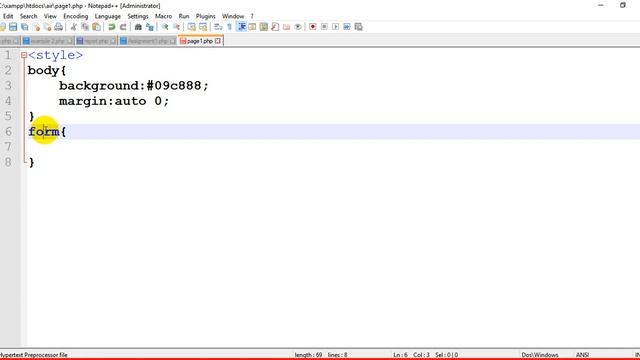The image size is (640, 360).
Task: Open Find with the binoculars icon
Action: pyautogui.click(x=138, y=27)
